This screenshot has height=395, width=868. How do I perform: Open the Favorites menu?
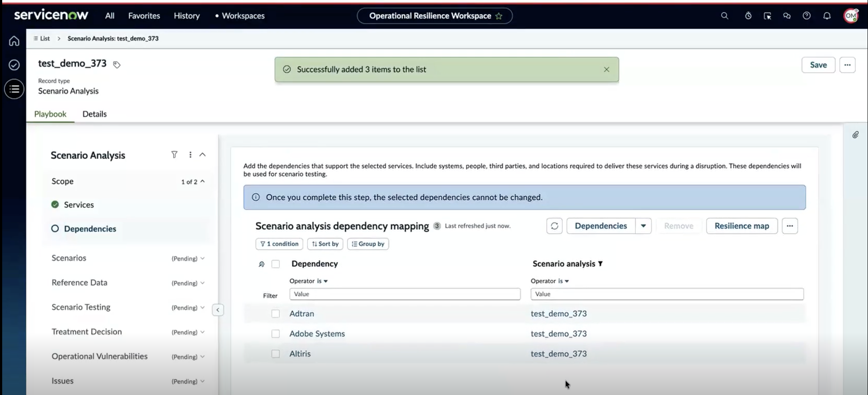[x=144, y=16]
